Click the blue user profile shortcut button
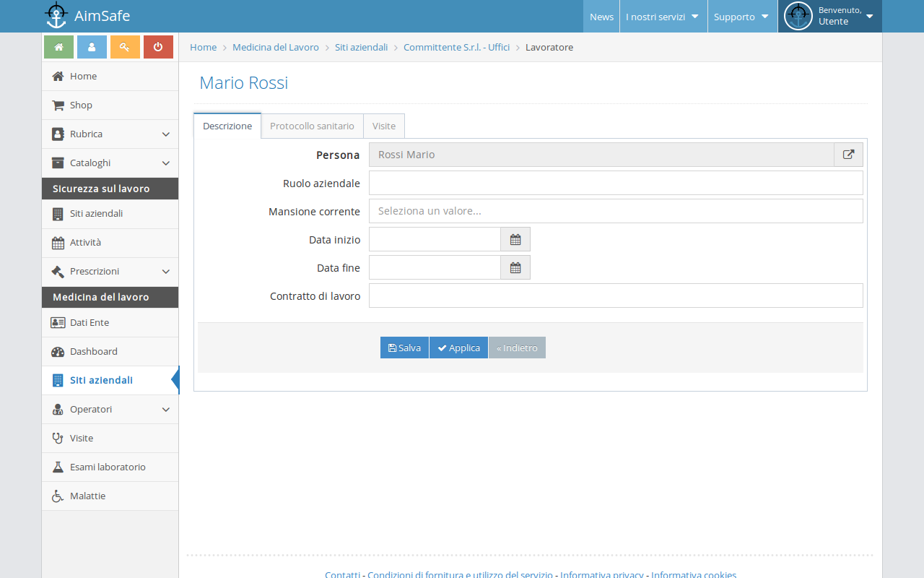The width and height of the screenshot is (924, 578). (x=92, y=47)
